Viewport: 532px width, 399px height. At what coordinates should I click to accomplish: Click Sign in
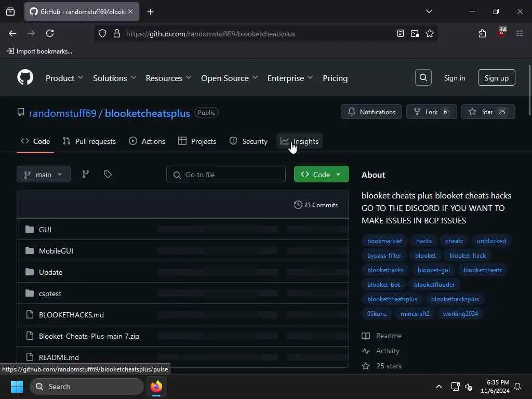tap(454, 78)
